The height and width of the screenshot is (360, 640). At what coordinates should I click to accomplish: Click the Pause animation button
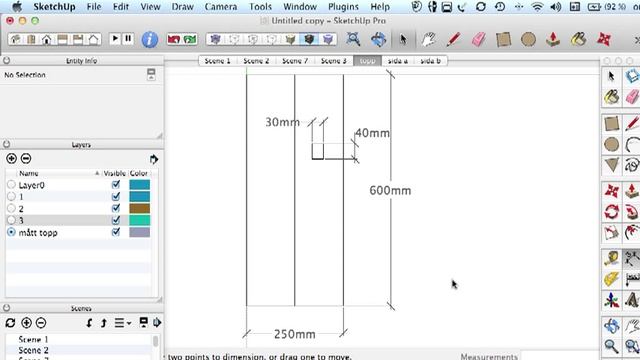[x=128, y=39]
